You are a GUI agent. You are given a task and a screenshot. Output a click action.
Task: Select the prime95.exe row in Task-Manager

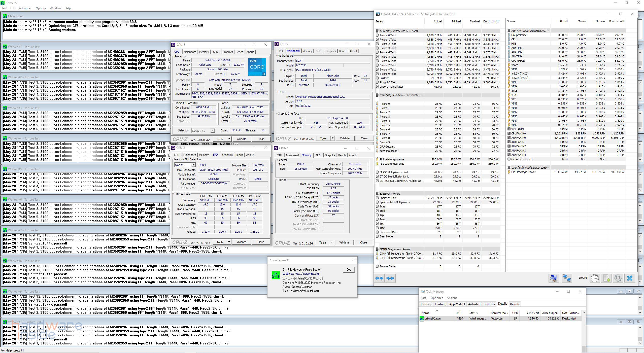[x=432, y=319]
